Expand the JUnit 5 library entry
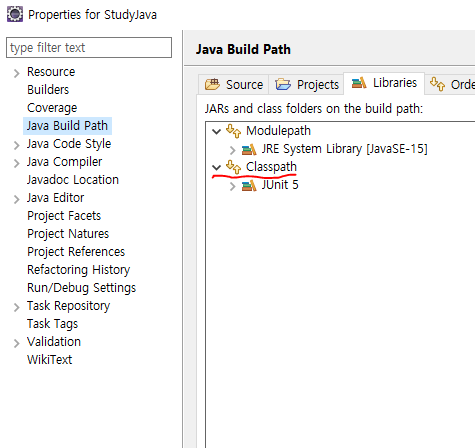 pos(233,186)
